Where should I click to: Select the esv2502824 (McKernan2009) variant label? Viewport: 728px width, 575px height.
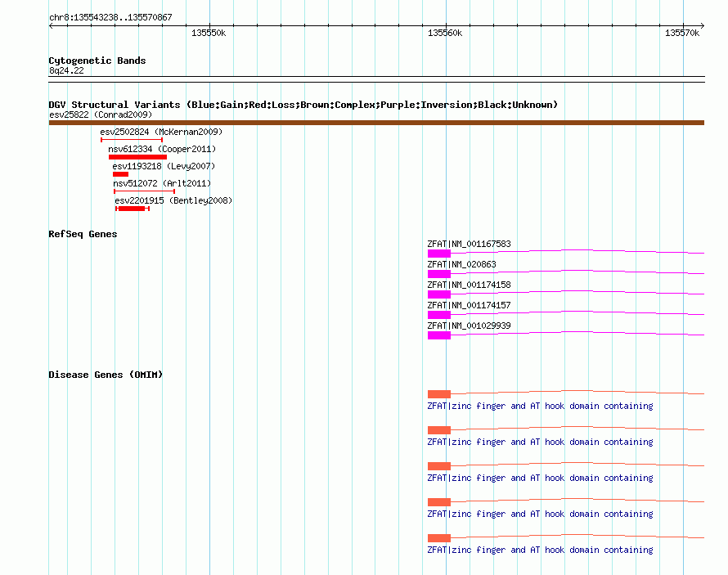coord(161,132)
